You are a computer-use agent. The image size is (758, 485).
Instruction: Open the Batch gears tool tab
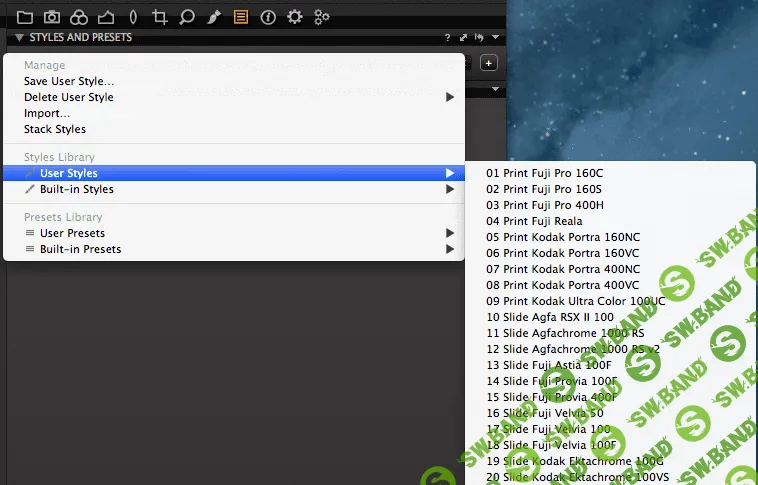pos(321,16)
